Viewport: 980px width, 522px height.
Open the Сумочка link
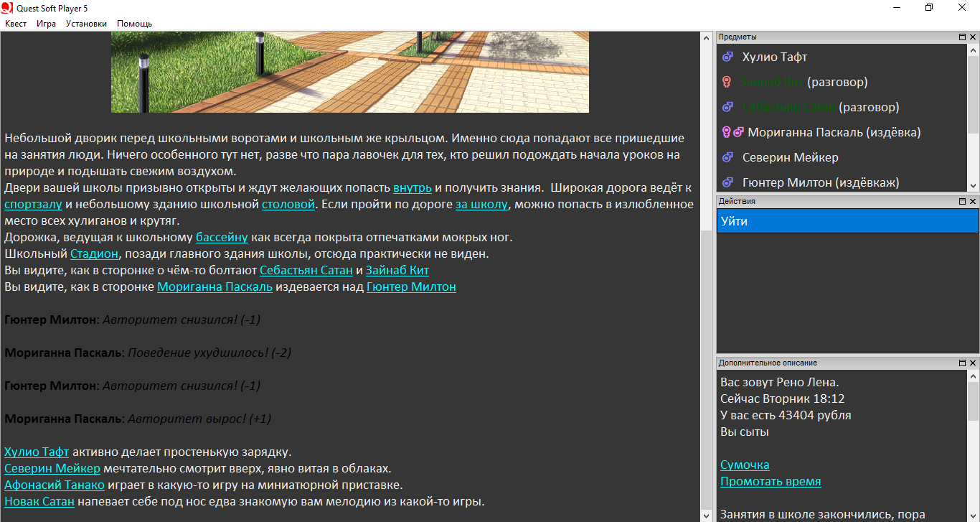[x=745, y=465]
